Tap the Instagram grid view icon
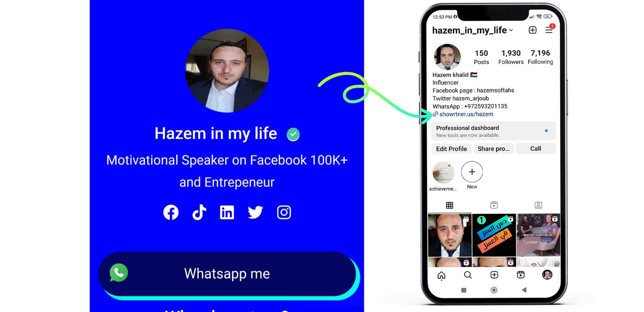The height and width of the screenshot is (312, 644). pyautogui.click(x=449, y=205)
